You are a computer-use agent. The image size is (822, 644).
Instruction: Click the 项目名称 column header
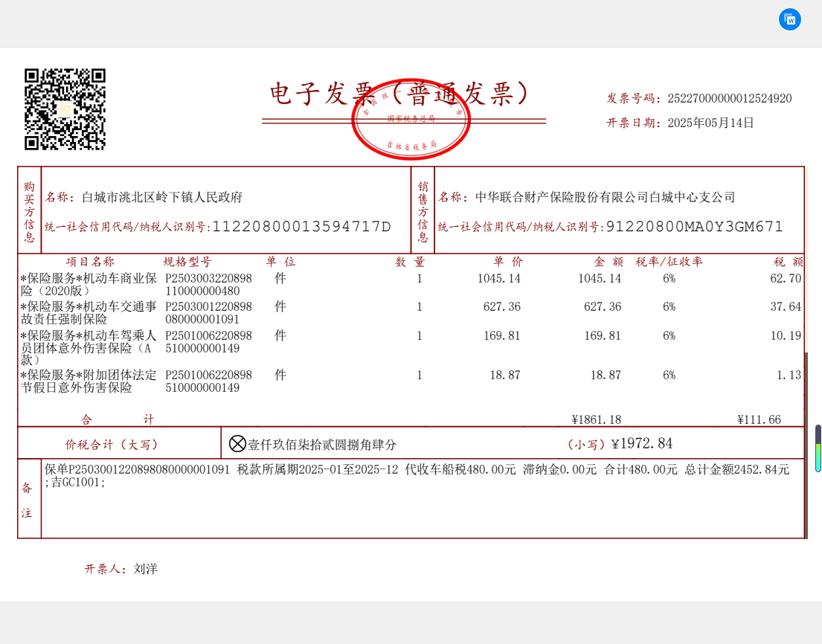90,262
